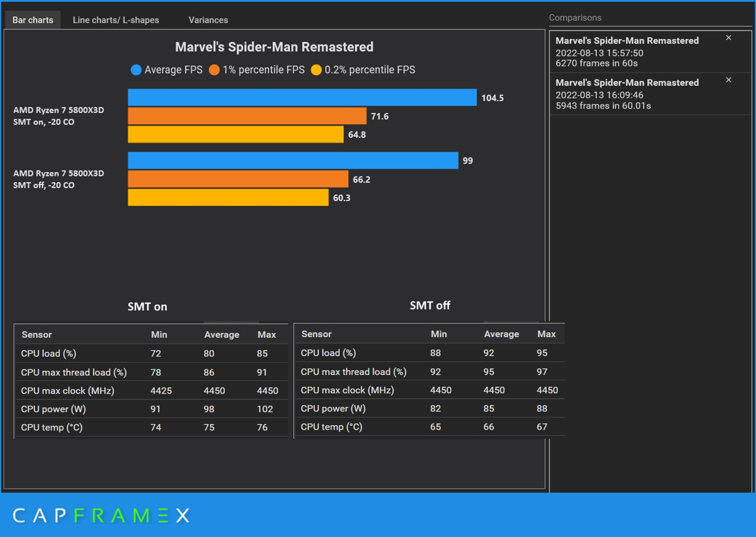Toggle Average FPS legend blue dot
Viewport: 756px width, 537px height.
pos(136,70)
